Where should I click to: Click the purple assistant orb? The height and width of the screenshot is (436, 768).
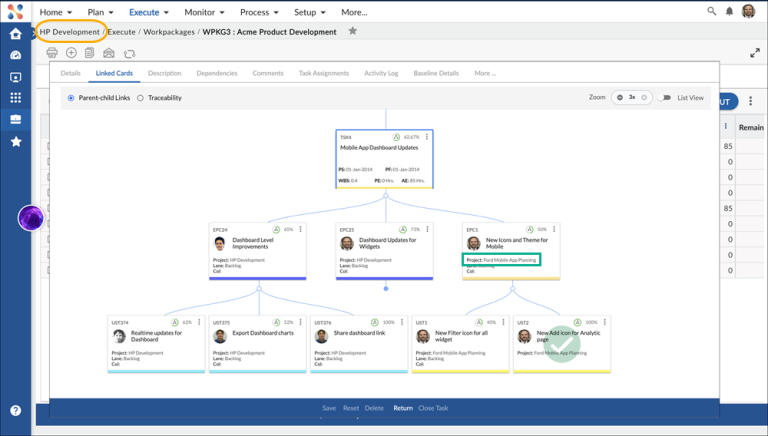tap(31, 218)
